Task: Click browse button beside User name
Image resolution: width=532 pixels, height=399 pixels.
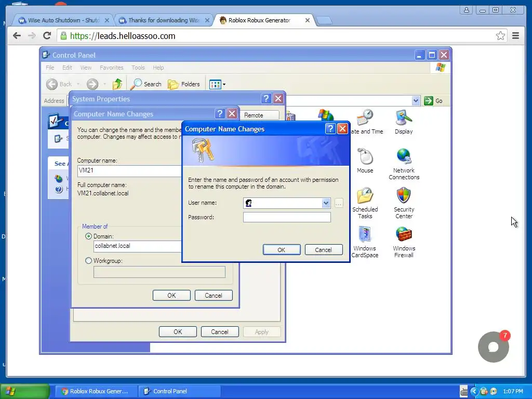Action: tap(339, 203)
